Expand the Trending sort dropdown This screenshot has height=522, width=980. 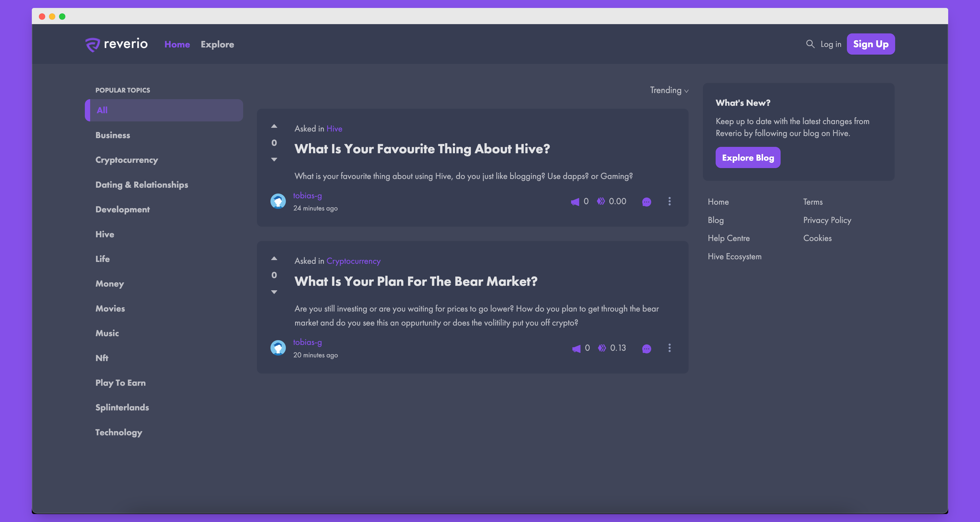point(669,90)
